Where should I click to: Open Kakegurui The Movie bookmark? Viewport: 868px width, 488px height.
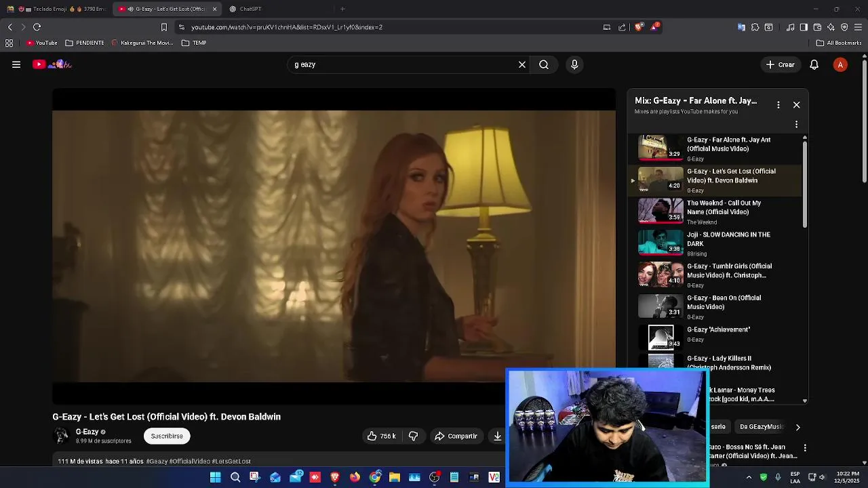142,43
